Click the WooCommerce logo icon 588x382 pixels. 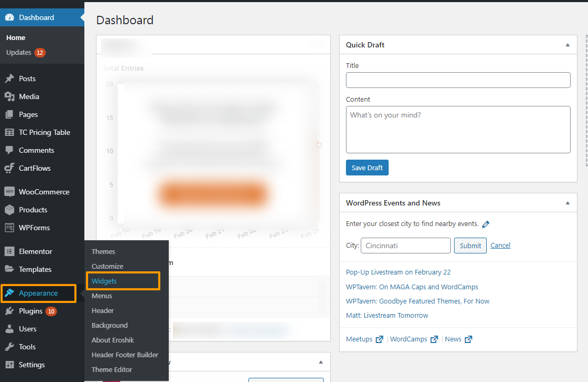coord(9,192)
